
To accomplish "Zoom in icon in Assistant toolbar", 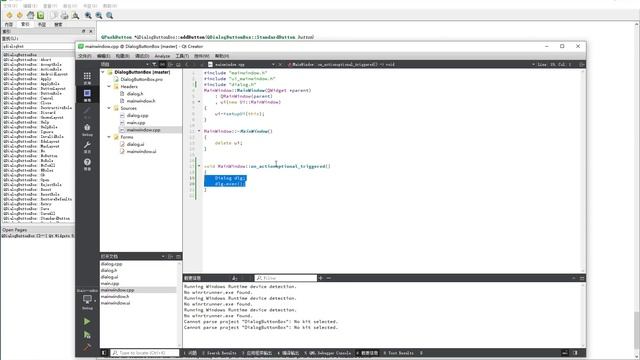I will (x=88, y=16).
